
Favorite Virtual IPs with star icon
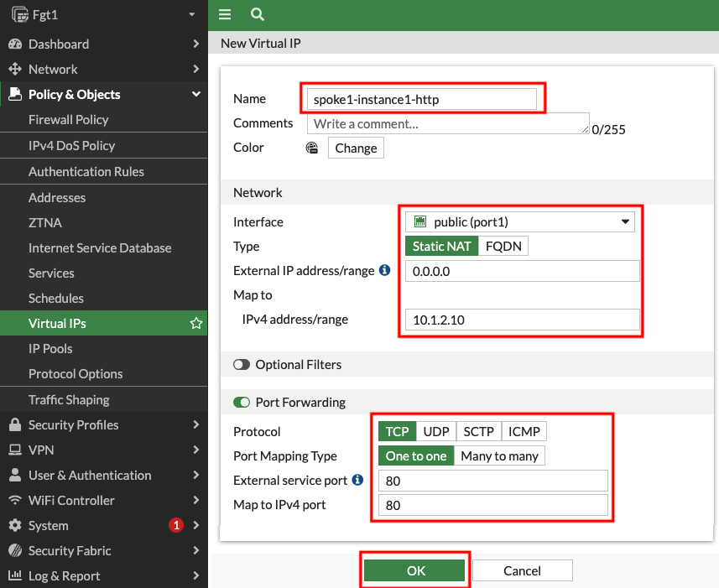point(196,323)
